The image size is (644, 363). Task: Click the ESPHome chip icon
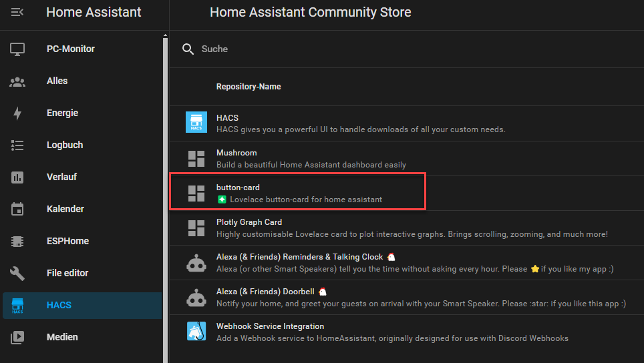point(17,241)
